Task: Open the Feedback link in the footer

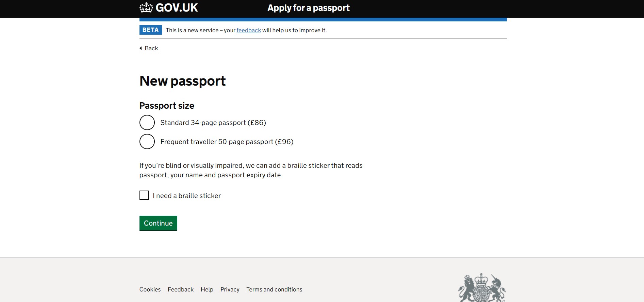Action: (x=181, y=289)
